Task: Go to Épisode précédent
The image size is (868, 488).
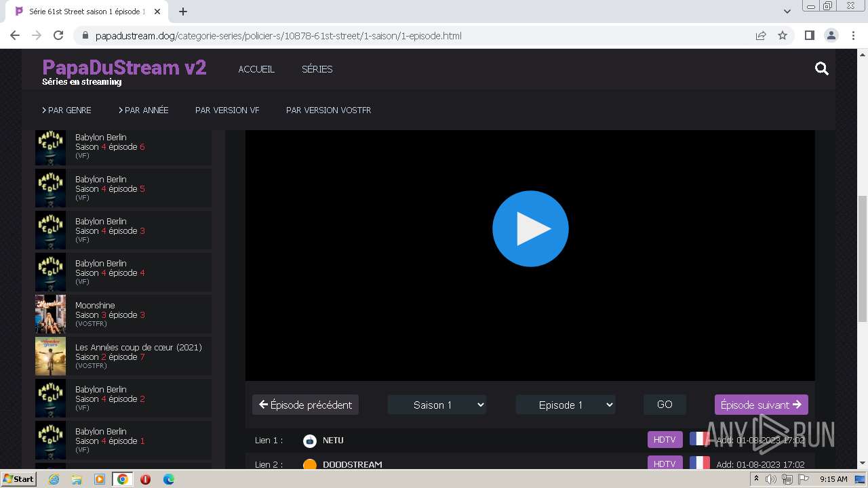Action: coord(305,405)
